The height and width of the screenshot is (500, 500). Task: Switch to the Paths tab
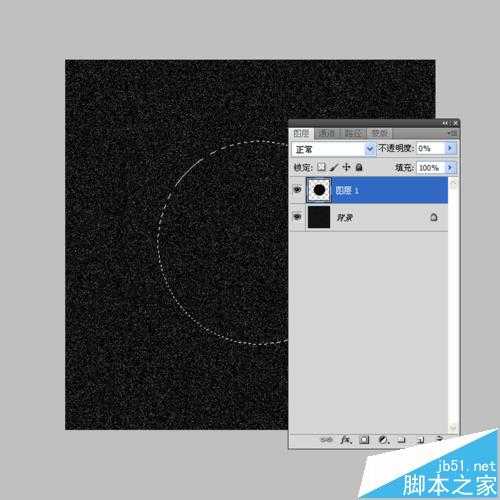click(353, 134)
